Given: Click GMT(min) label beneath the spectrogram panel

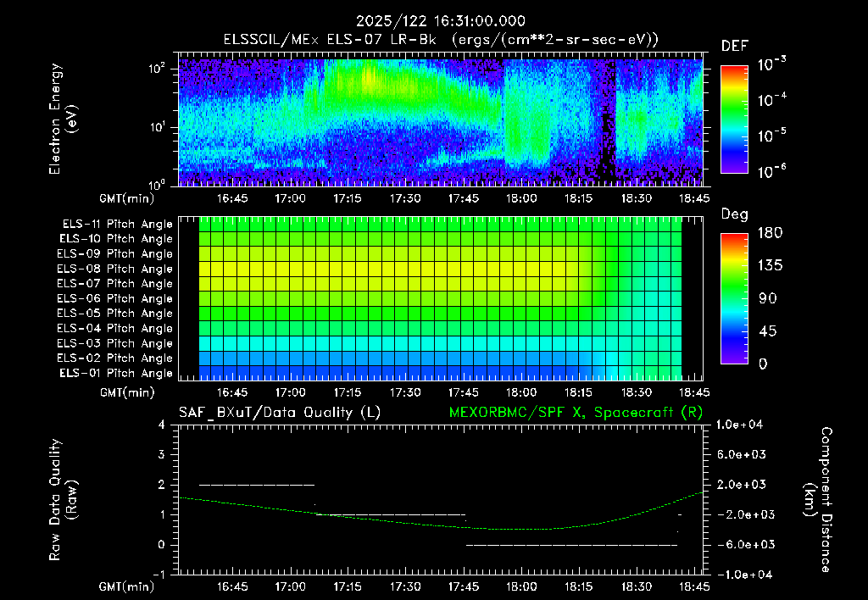Looking at the screenshot, I should point(126,198).
